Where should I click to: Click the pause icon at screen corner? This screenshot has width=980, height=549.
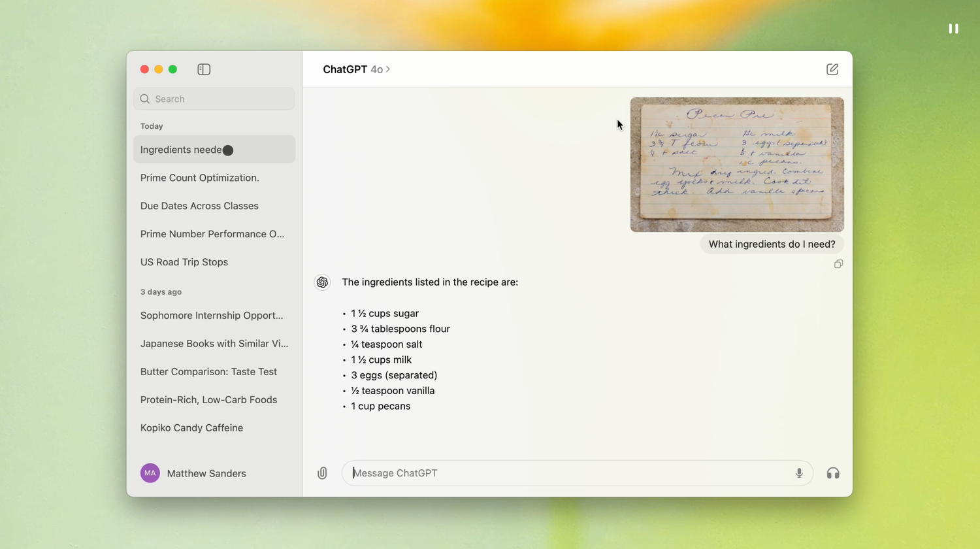(x=954, y=29)
